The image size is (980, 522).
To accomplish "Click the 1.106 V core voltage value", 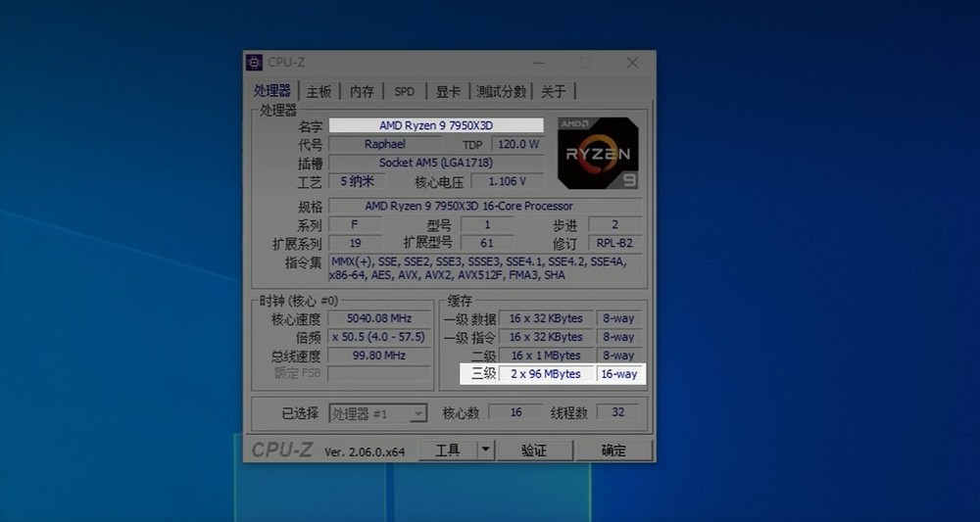I will 507,182.
